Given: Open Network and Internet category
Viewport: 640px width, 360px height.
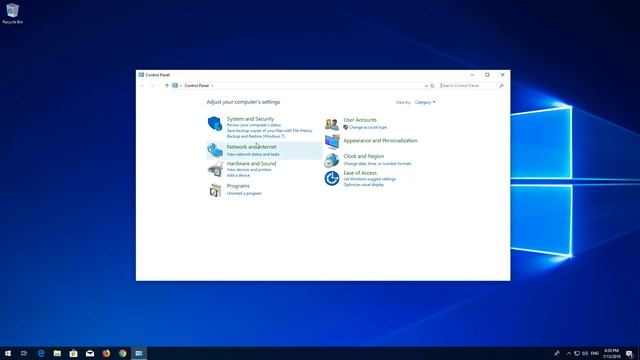Looking at the screenshot, I should click(x=251, y=147).
